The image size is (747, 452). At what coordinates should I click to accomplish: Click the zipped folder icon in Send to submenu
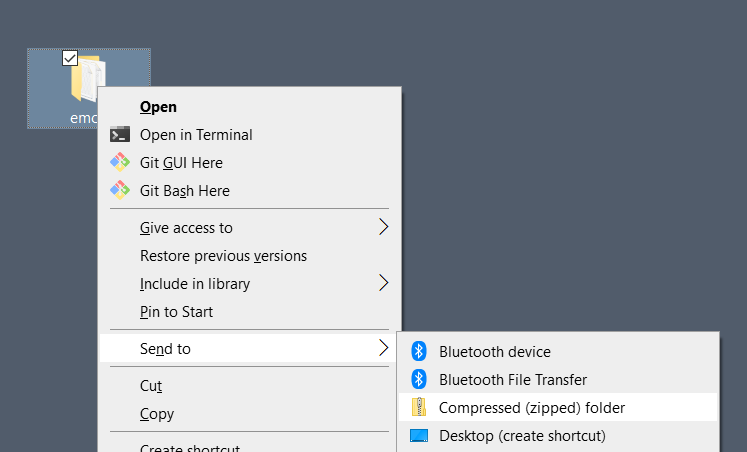click(x=420, y=407)
